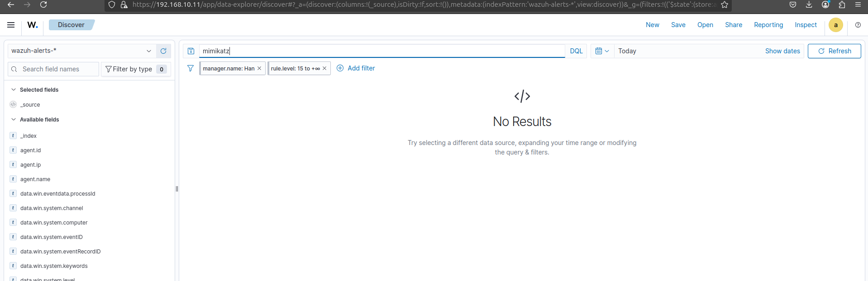
Task: Select Open in the top menu
Action: point(705,25)
